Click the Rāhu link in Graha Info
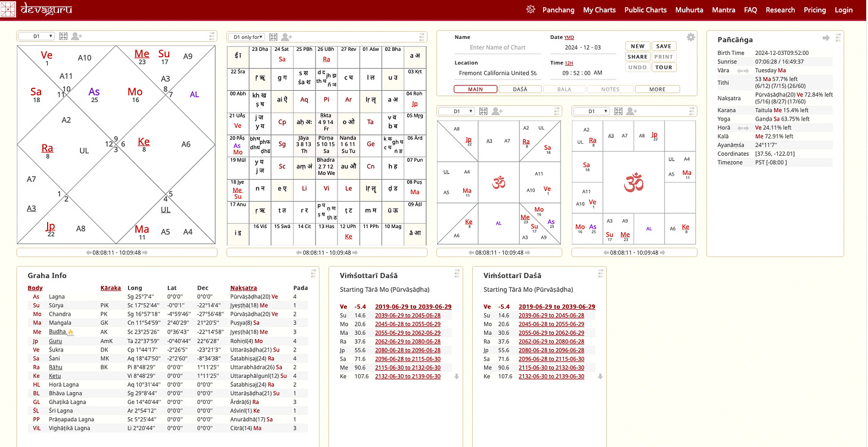This screenshot has height=447, width=868. click(x=55, y=368)
